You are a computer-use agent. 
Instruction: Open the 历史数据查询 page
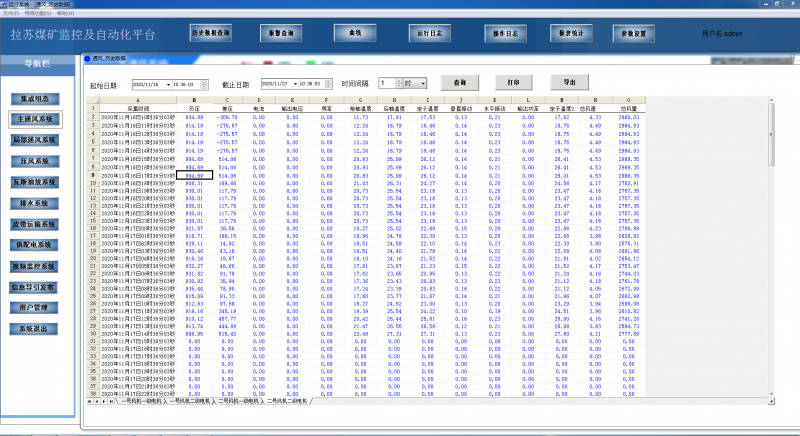tap(211, 33)
